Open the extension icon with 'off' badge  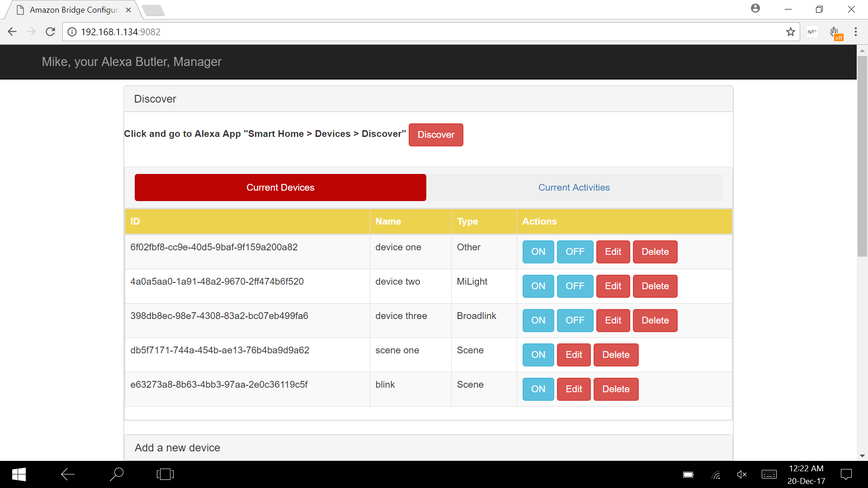(x=835, y=33)
